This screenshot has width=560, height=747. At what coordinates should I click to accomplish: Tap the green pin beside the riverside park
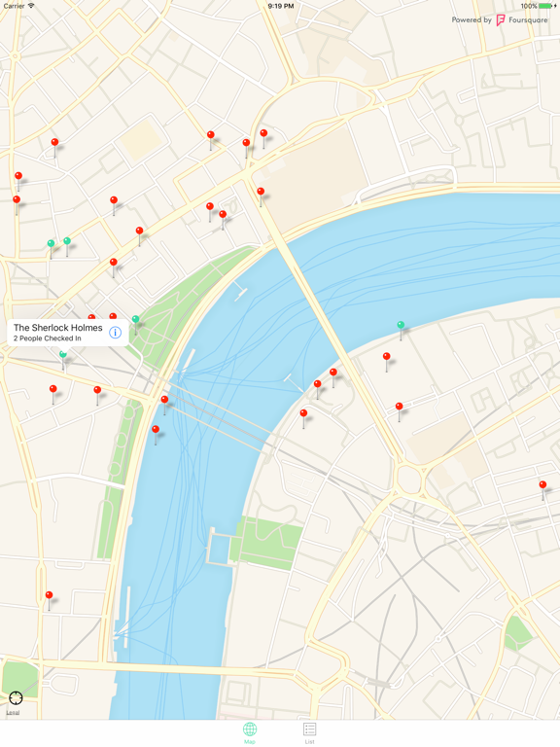pyautogui.click(x=136, y=324)
